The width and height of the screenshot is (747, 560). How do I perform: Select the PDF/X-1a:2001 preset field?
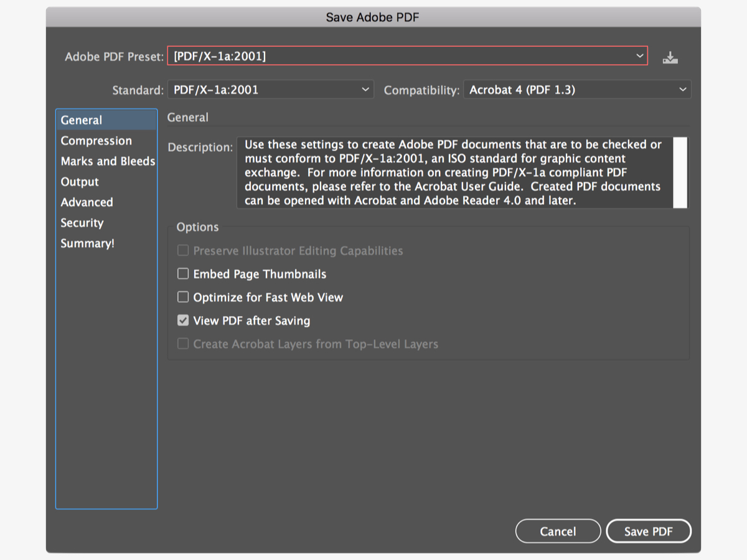405,55
